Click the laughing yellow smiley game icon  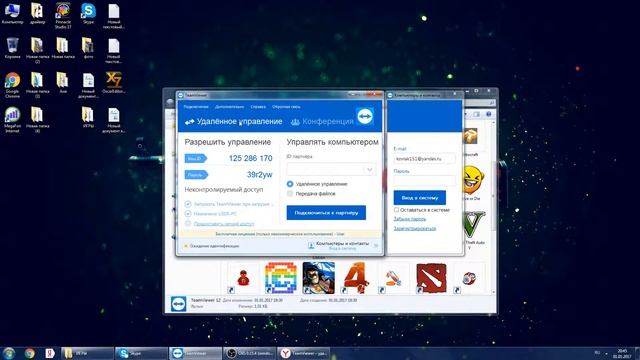(x=473, y=180)
